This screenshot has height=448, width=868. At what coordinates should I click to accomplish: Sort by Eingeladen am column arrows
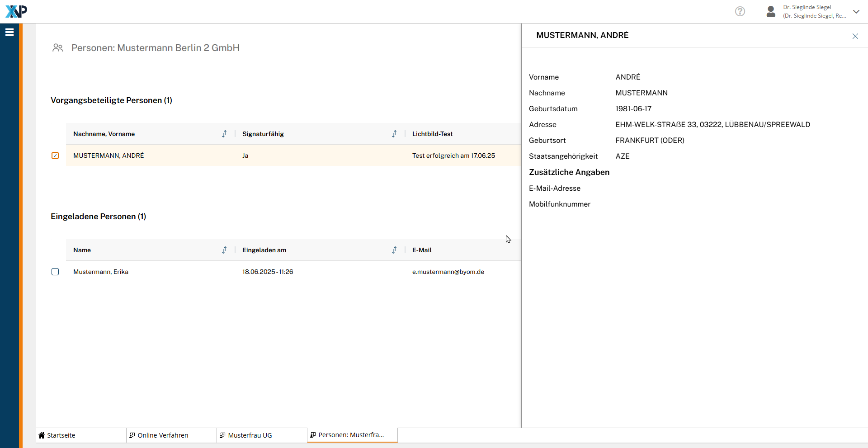(x=394, y=250)
